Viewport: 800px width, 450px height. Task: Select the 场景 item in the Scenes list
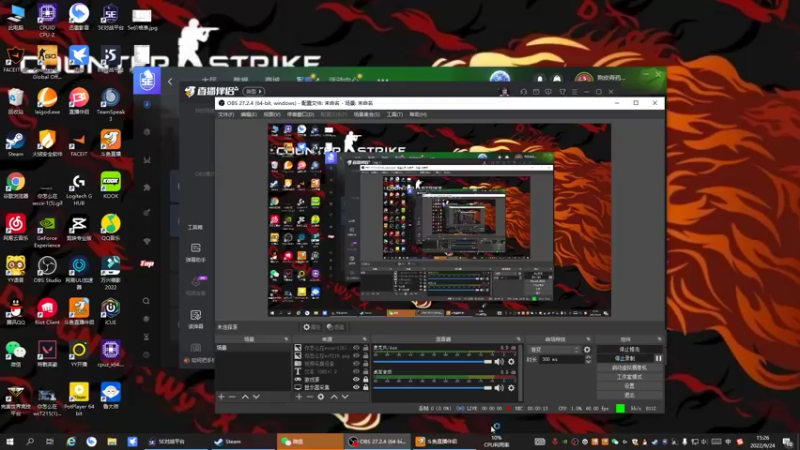click(254, 348)
